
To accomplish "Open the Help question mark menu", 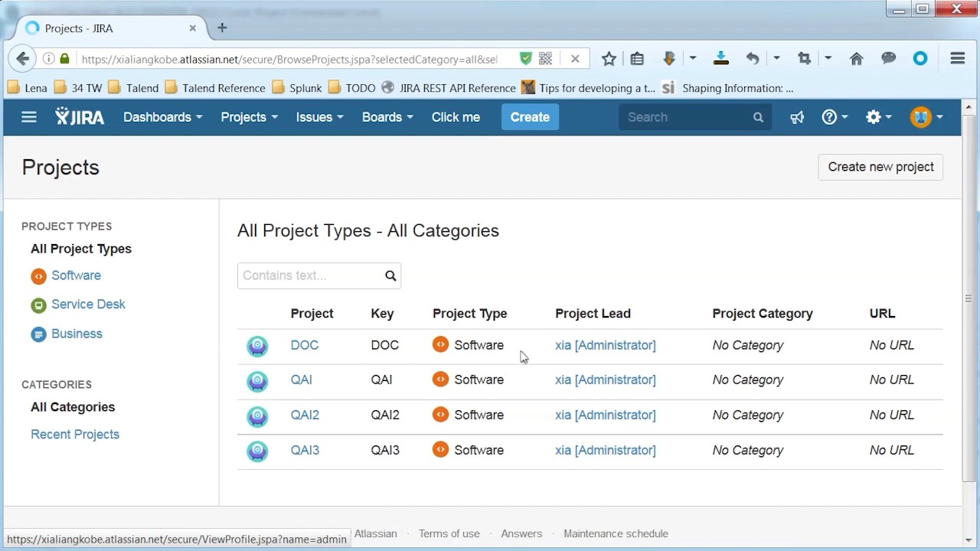I will 835,117.
